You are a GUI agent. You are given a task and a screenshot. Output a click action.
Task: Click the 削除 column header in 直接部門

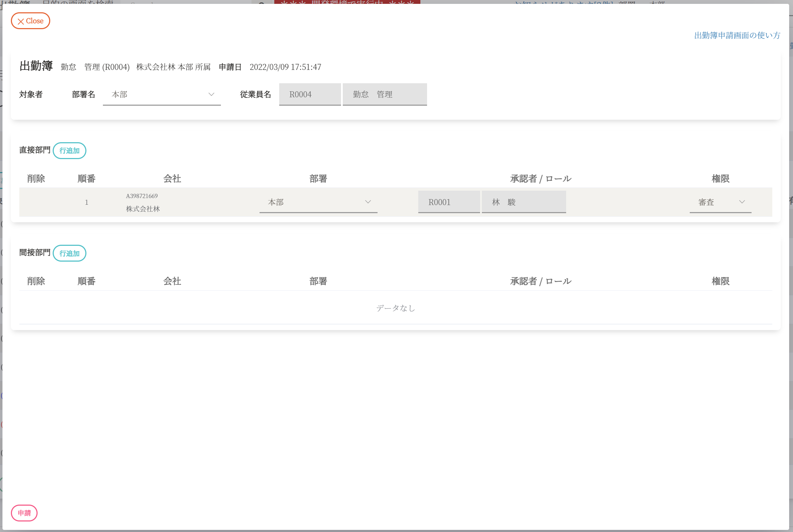tap(36, 179)
